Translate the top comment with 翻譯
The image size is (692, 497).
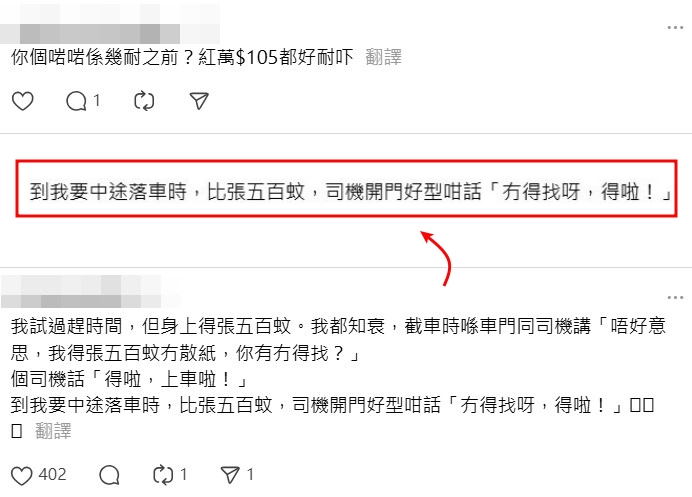(384, 57)
